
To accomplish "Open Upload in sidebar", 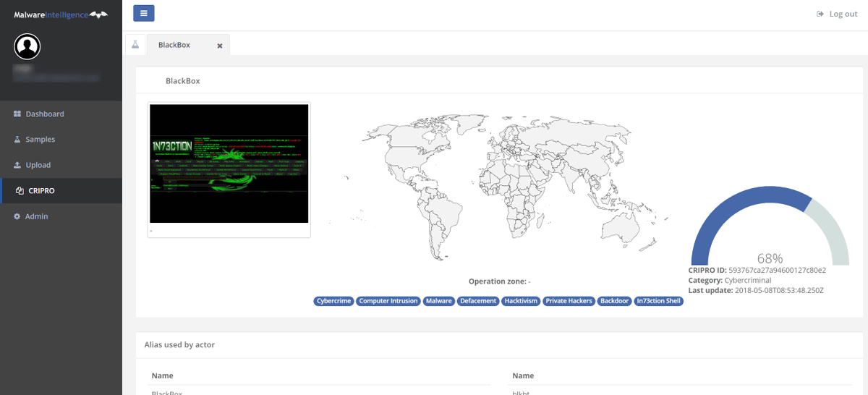I will (x=61, y=165).
